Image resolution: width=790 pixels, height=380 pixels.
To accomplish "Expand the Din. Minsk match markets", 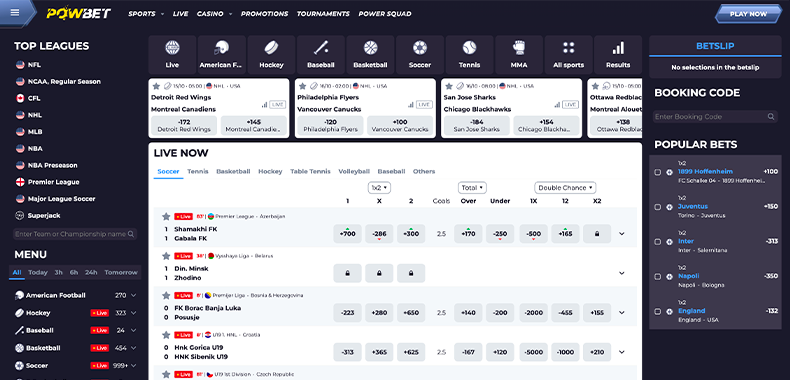I will click(x=622, y=273).
